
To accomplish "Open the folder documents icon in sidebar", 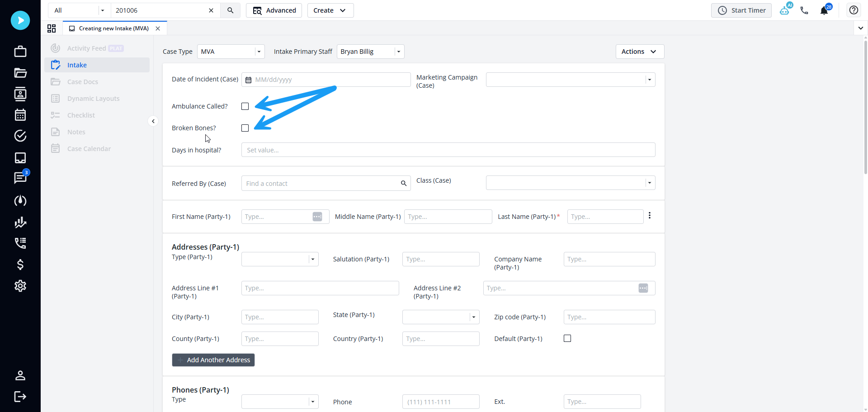I will coord(20,73).
